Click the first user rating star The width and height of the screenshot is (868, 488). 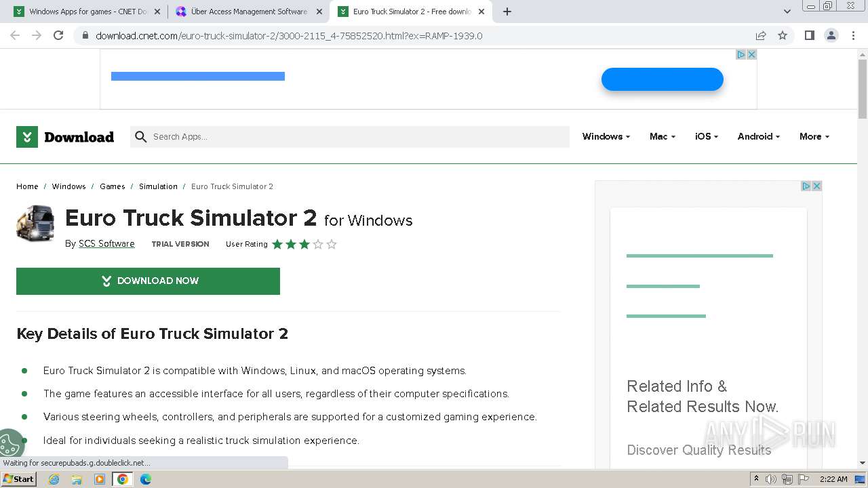[x=277, y=244]
